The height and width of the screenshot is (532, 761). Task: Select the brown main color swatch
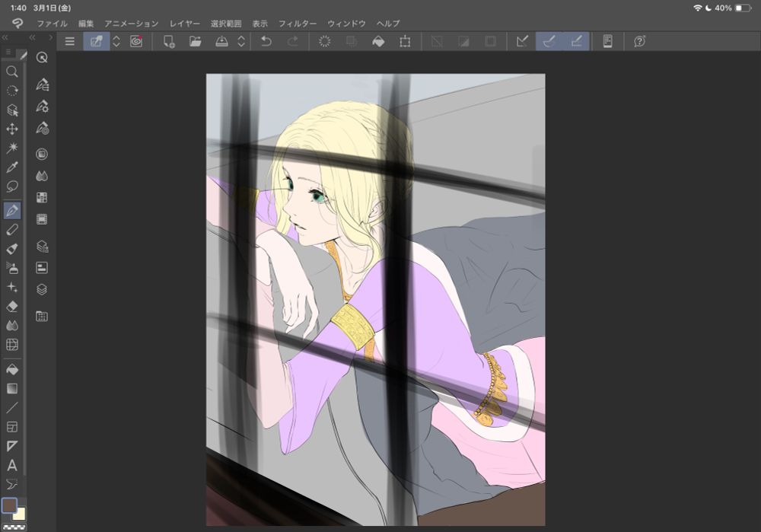tap(8, 505)
